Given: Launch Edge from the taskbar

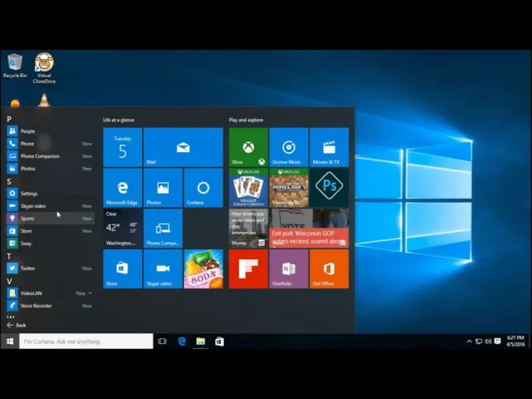Looking at the screenshot, I should (x=181, y=342).
